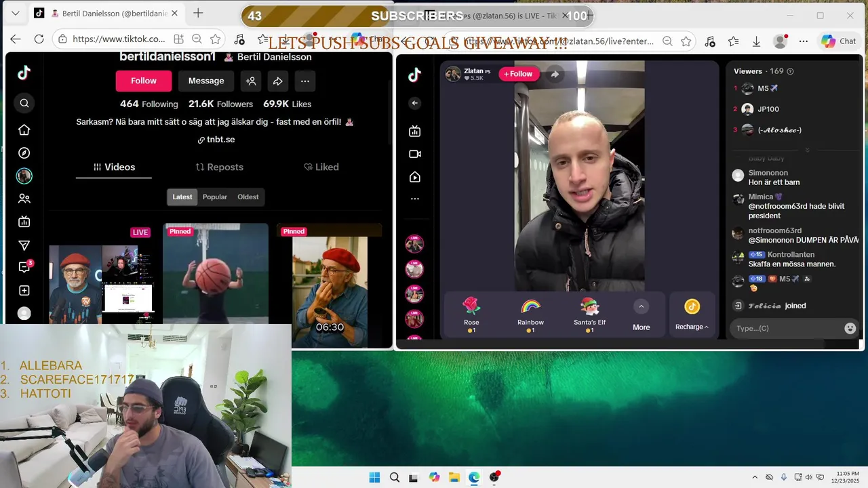
Task: Go to TikTok Home in left sidebar
Action: [x=24, y=130]
